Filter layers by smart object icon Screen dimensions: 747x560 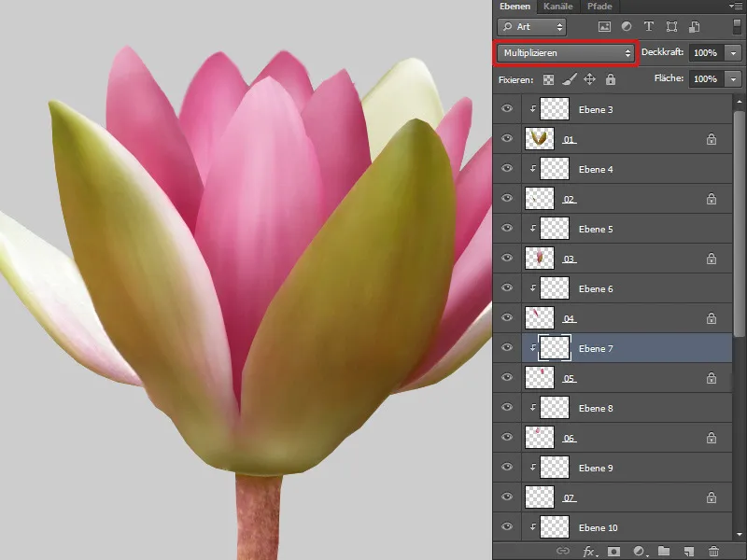click(694, 27)
